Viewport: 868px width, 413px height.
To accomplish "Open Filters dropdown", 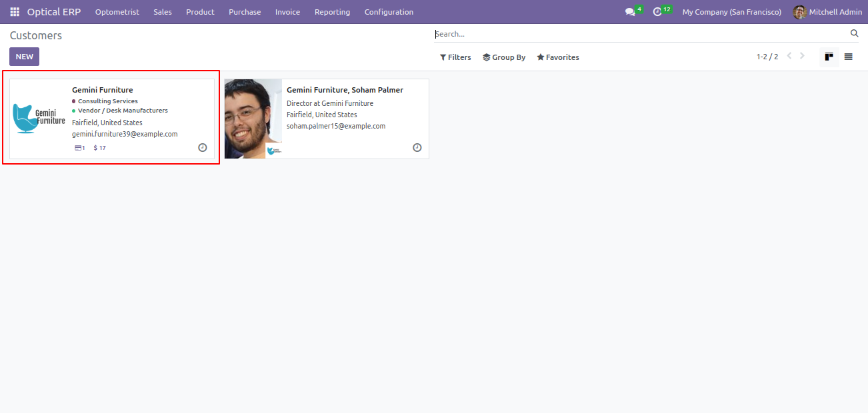I will 455,57.
